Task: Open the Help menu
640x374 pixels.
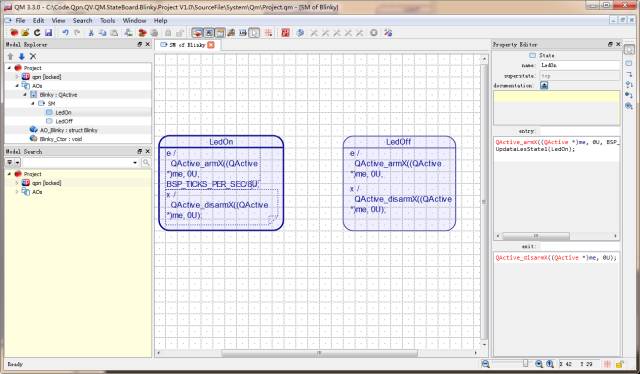Action: coord(160,20)
